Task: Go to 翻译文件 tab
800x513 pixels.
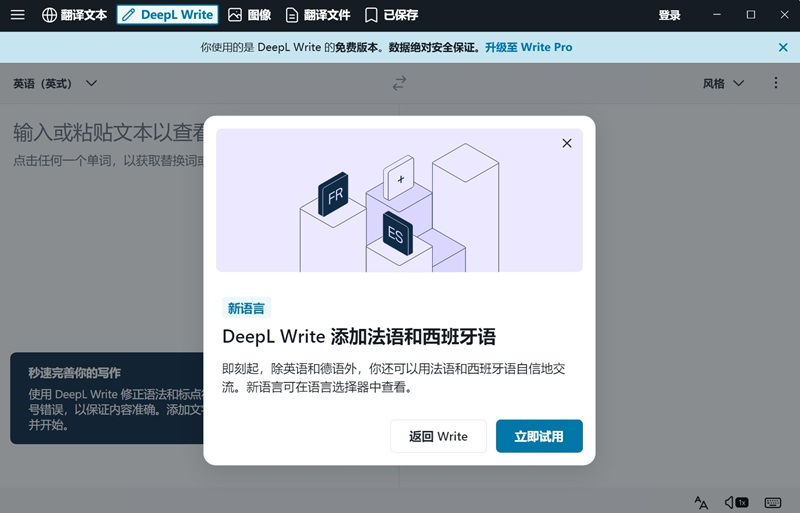Action: [317, 15]
